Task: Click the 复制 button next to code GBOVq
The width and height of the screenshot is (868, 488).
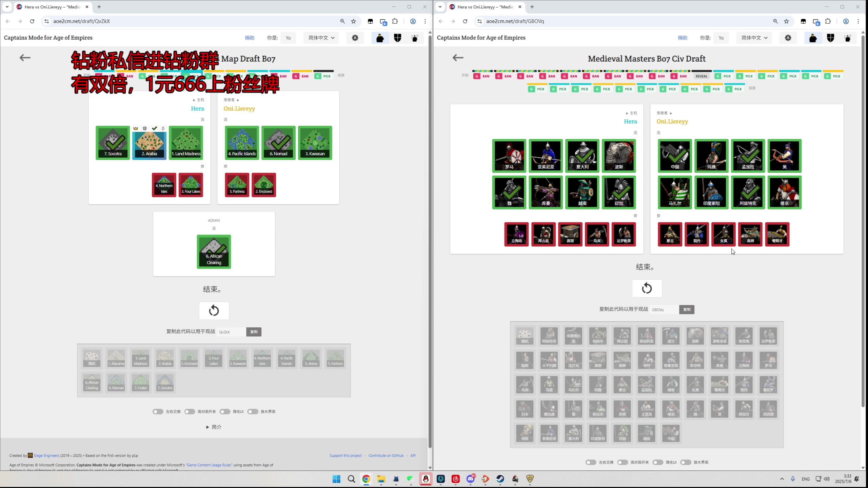Action: tap(687, 309)
